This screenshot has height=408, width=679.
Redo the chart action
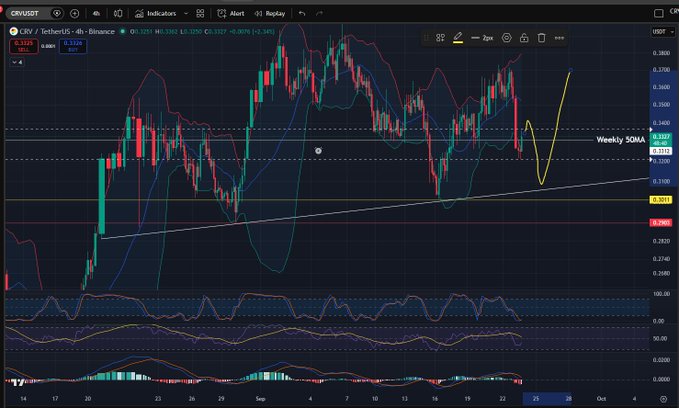[x=320, y=13]
